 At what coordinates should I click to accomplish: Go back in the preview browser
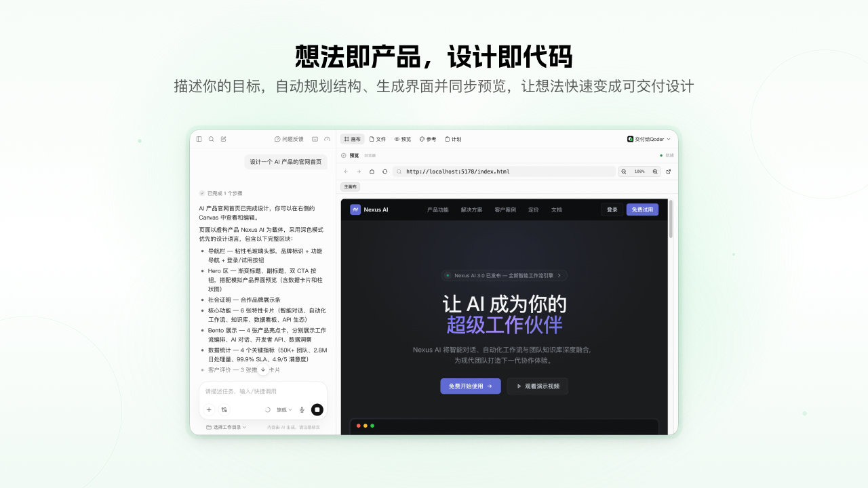click(x=346, y=171)
